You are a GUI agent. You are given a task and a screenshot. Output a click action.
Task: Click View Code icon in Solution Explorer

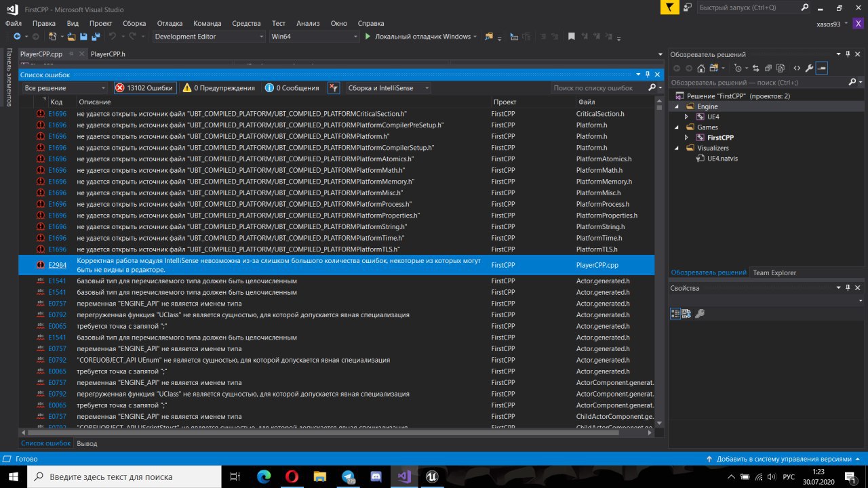pyautogui.click(x=797, y=68)
